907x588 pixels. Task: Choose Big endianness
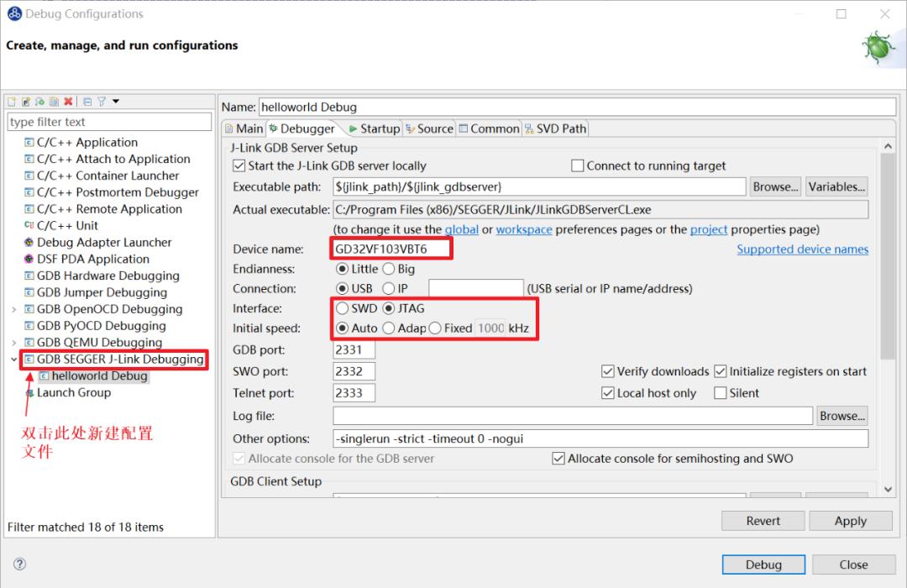point(389,269)
